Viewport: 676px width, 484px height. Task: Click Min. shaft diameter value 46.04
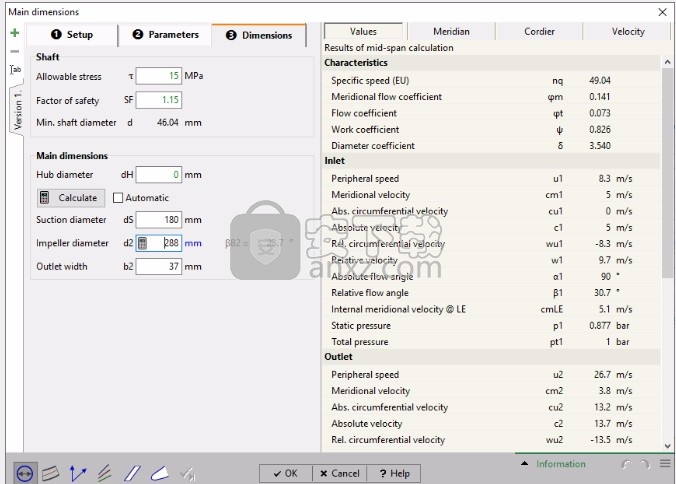pyautogui.click(x=168, y=122)
